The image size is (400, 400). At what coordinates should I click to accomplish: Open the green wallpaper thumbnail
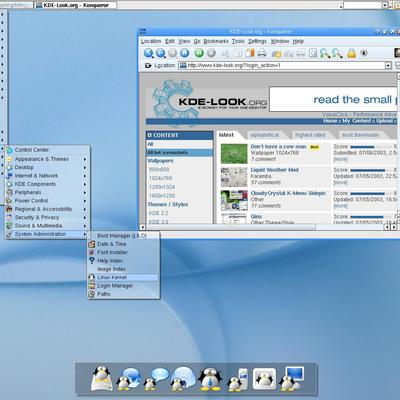(234, 153)
